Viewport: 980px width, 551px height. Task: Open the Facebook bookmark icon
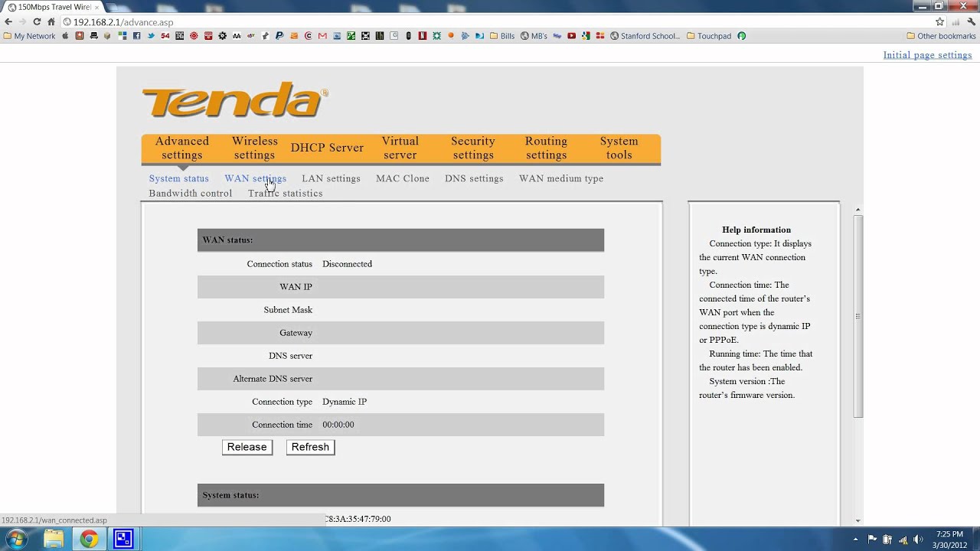coord(136,36)
